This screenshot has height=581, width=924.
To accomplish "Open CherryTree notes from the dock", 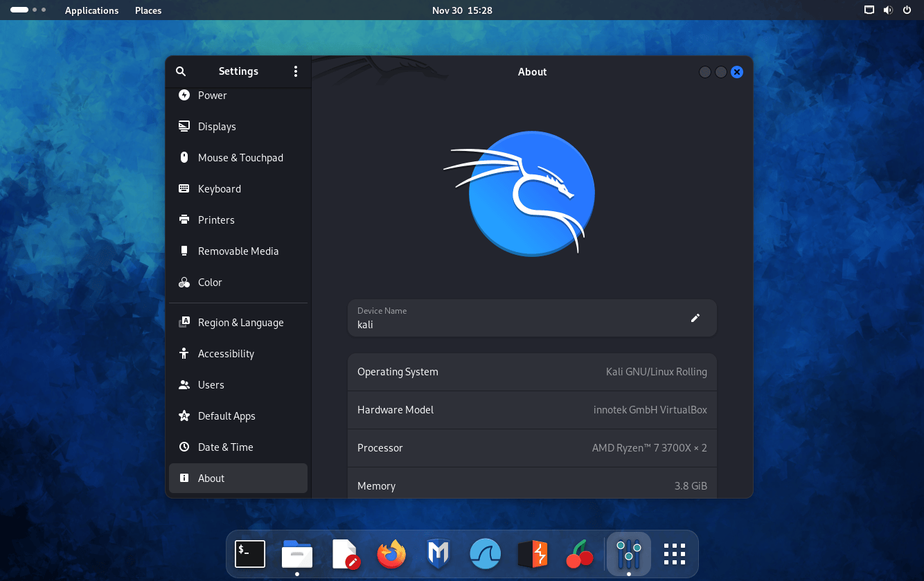I will 579,553.
